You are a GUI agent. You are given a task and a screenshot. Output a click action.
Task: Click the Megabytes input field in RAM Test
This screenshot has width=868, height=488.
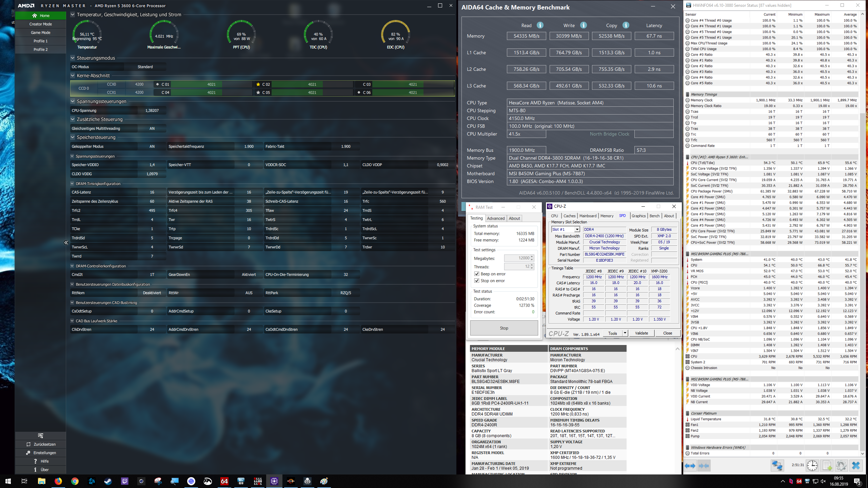(x=517, y=258)
